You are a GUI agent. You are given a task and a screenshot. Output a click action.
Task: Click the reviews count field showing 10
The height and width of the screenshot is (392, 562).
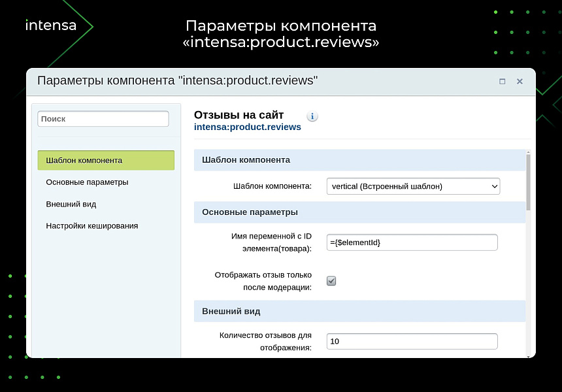click(x=412, y=341)
